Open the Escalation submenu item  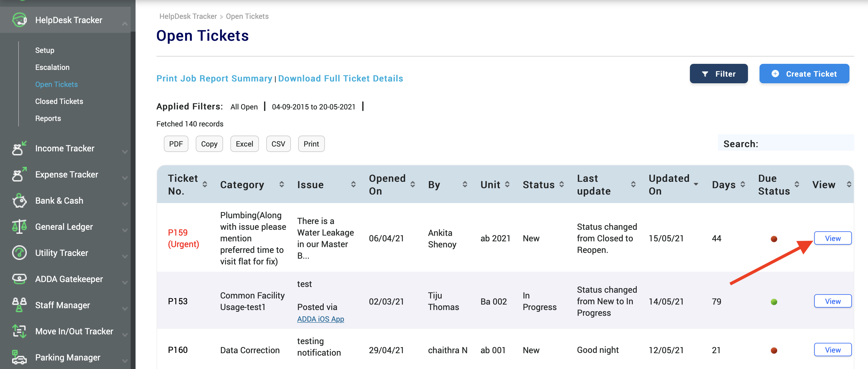tap(52, 67)
